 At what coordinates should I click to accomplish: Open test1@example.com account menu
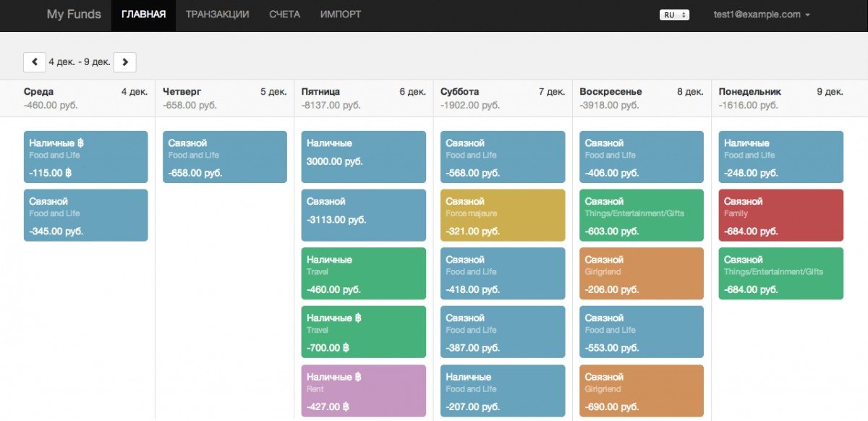(762, 14)
